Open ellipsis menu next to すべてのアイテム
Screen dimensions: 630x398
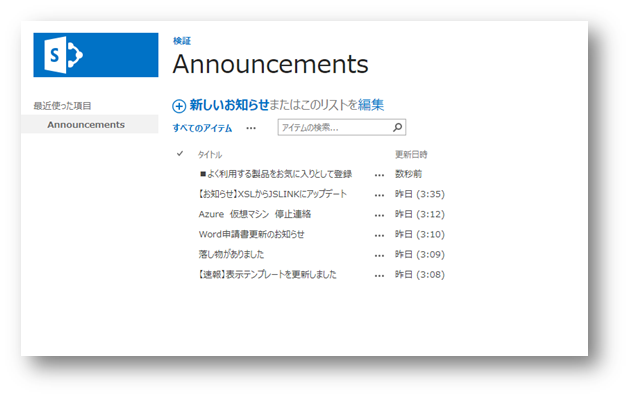(251, 129)
